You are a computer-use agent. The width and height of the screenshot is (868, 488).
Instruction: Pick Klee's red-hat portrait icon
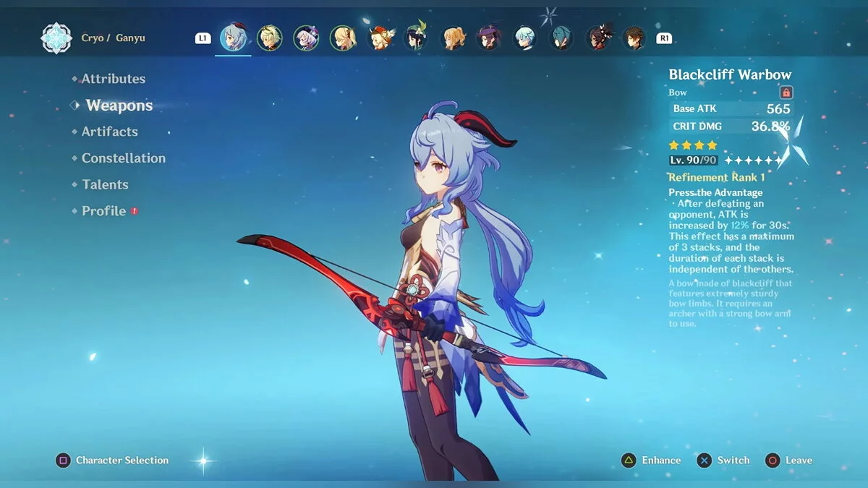(x=380, y=38)
